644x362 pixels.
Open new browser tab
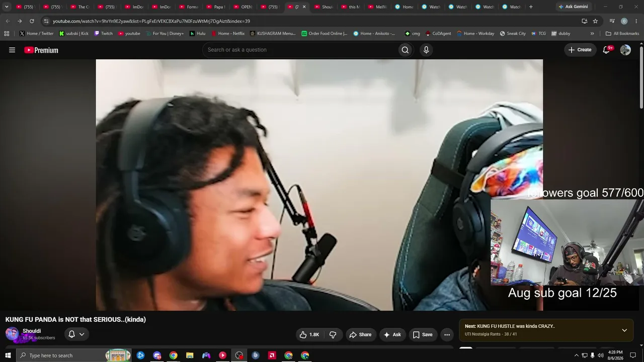(x=531, y=7)
